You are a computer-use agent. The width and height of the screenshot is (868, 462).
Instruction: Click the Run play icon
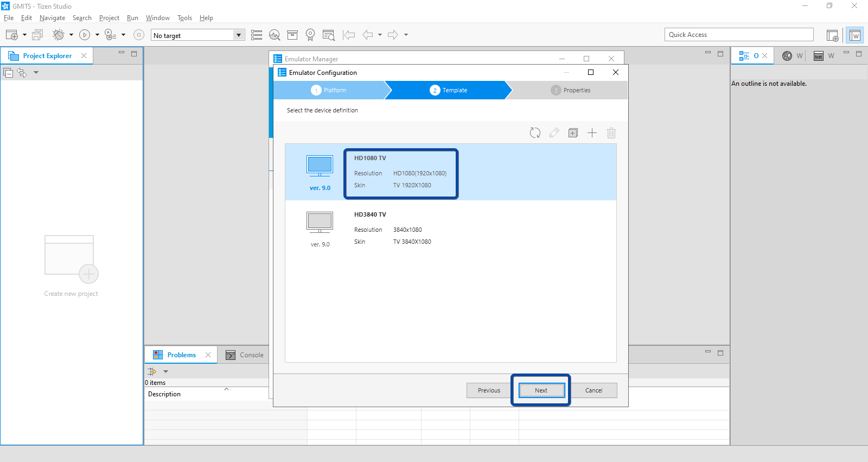pos(85,35)
